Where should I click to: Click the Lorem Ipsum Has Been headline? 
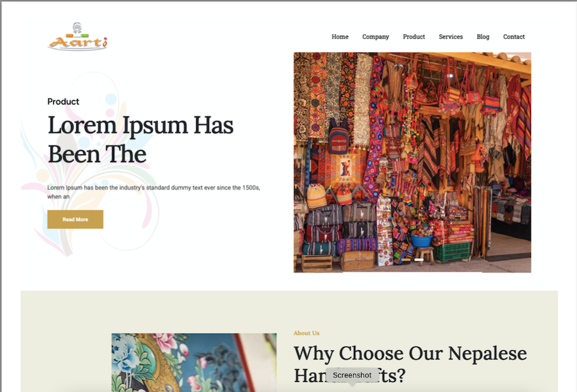click(140, 140)
